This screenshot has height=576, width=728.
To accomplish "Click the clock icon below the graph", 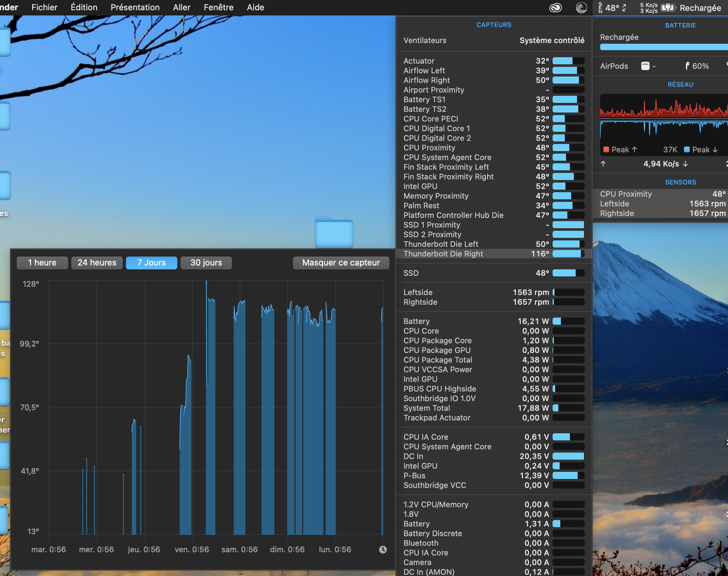I will pos(383,549).
